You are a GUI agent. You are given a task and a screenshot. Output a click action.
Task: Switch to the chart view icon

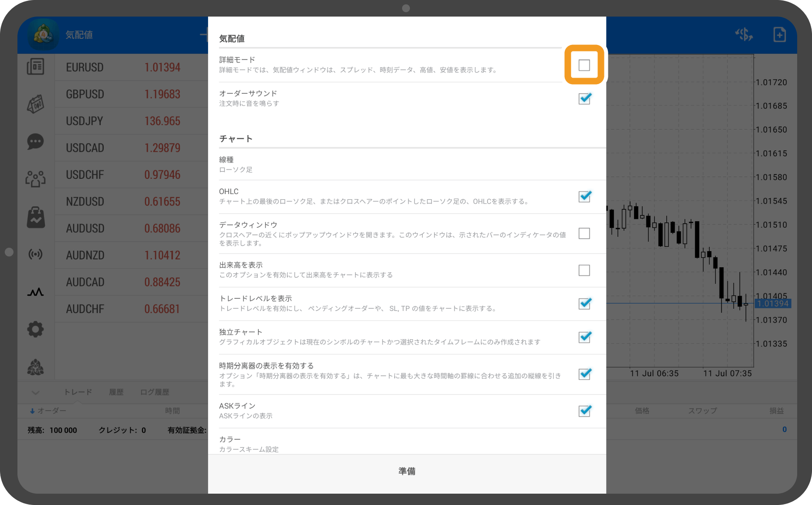35,292
